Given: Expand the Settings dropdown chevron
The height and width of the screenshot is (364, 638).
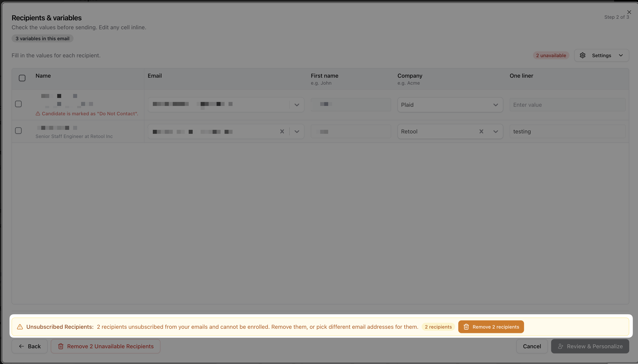Looking at the screenshot, I should (621, 55).
